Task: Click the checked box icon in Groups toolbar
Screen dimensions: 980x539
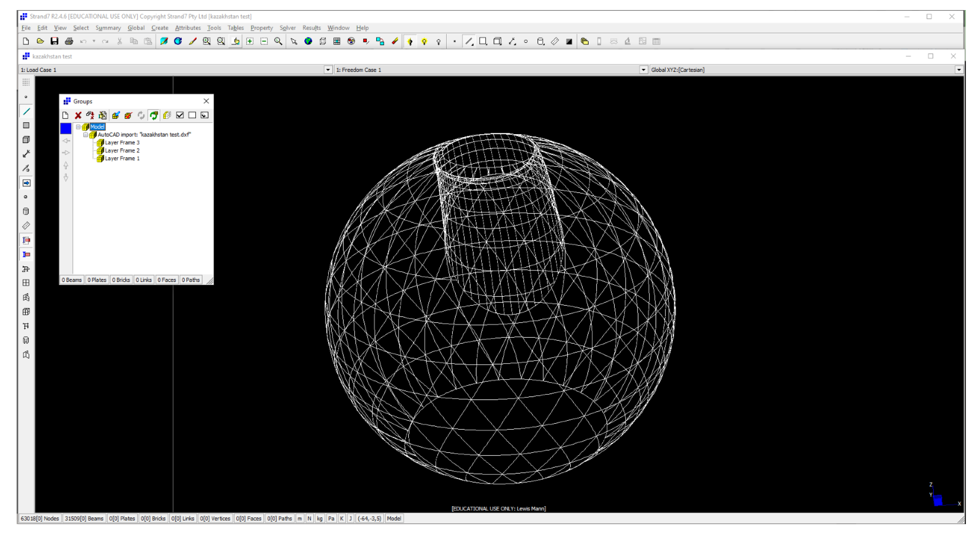Action: (180, 115)
